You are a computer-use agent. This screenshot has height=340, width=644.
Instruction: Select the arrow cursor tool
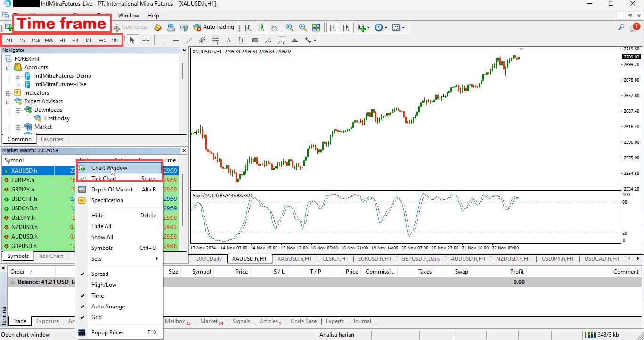point(132,40)
